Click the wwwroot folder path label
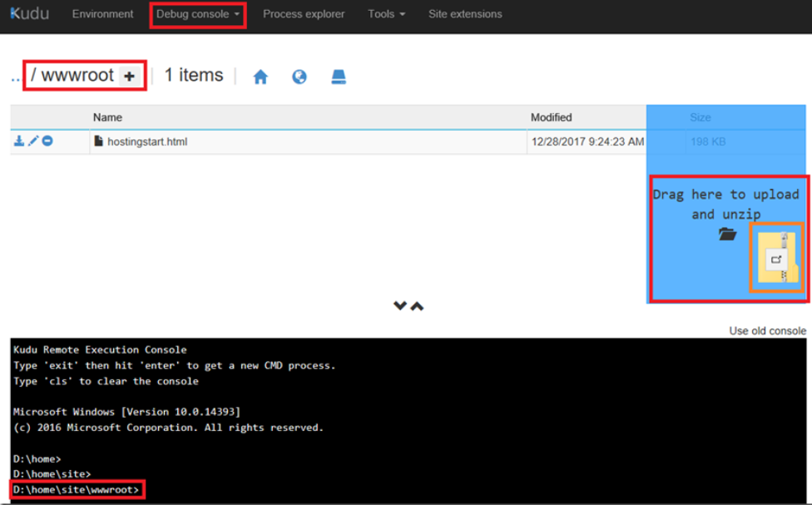 coord(77,76)
